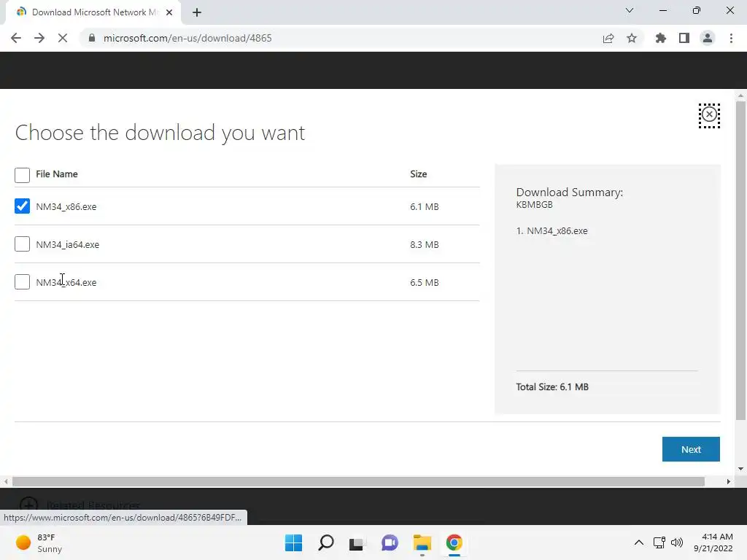Image resolution: width=747 pixels, height=560 pixels.
Task: View site security lock info
Action: pyautogui.click(x=93, y=38)
